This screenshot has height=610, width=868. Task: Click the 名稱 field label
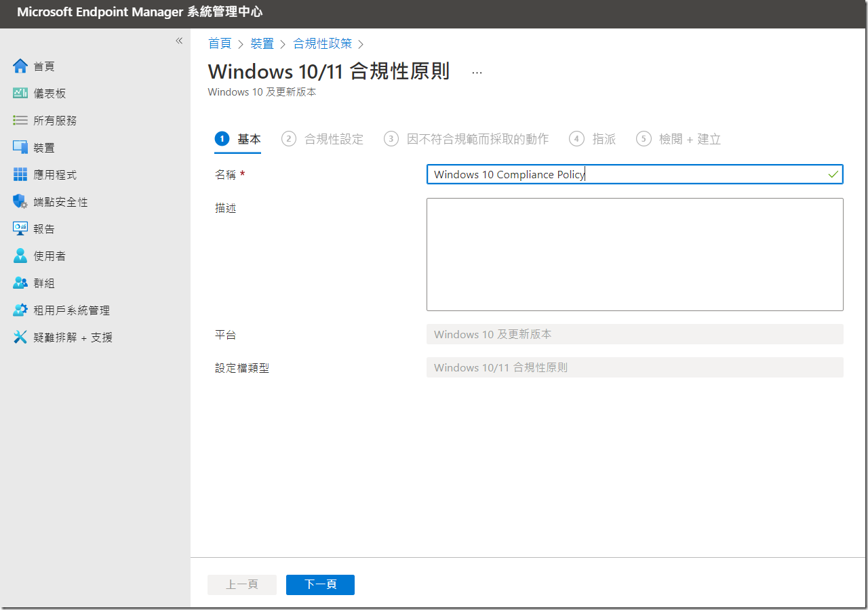click(226, 174)
